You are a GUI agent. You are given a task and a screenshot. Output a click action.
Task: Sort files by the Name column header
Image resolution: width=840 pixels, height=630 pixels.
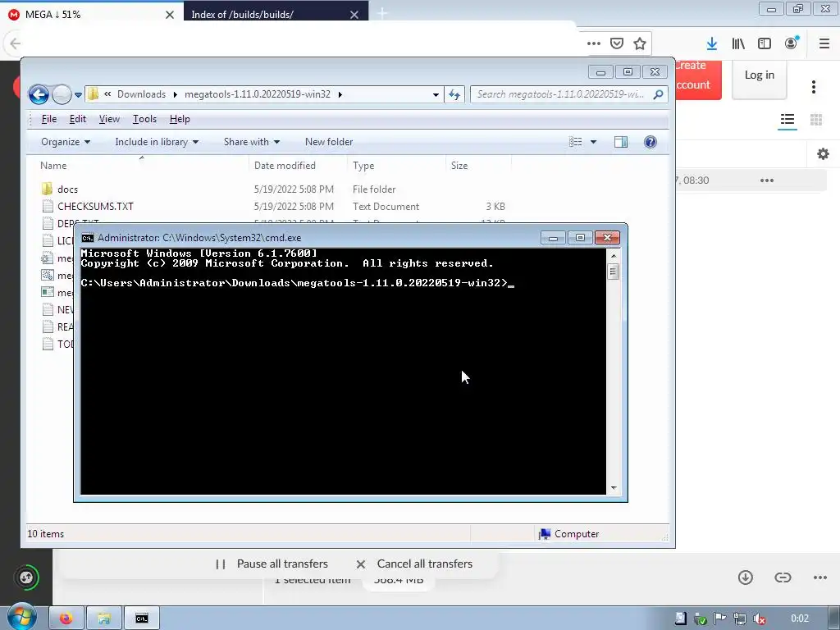point(53,166)
